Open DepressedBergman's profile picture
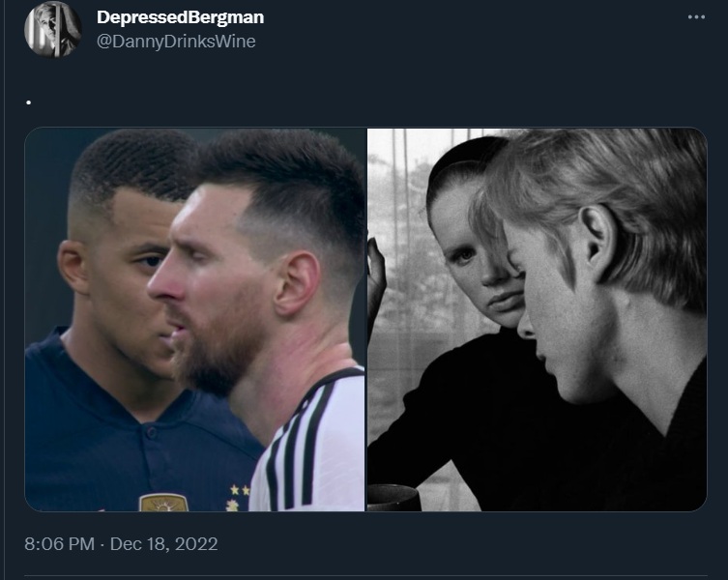 (52, 29)
